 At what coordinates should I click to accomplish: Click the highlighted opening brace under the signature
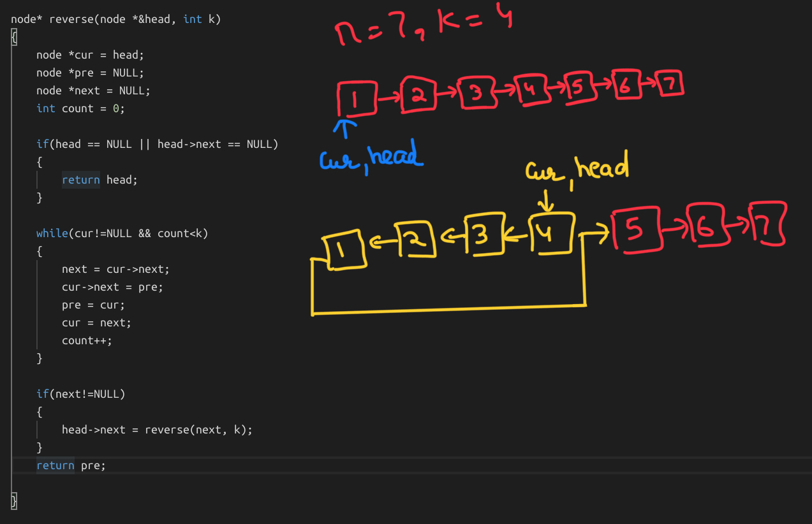(14, 38)
